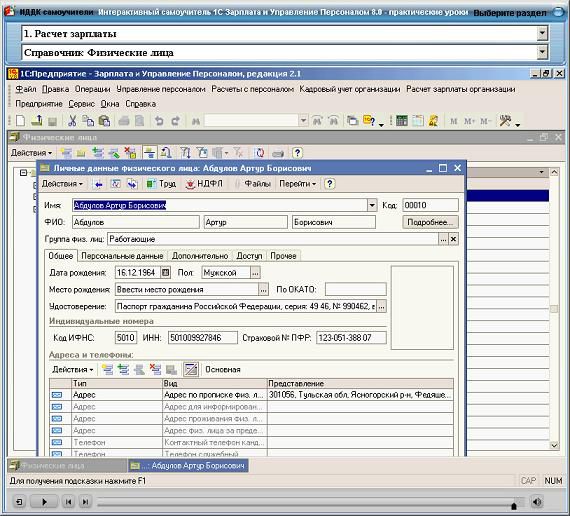Click ellipsis button next to Место рождения
Viewport: 570px width, 516px height.
tap(263, 290)
